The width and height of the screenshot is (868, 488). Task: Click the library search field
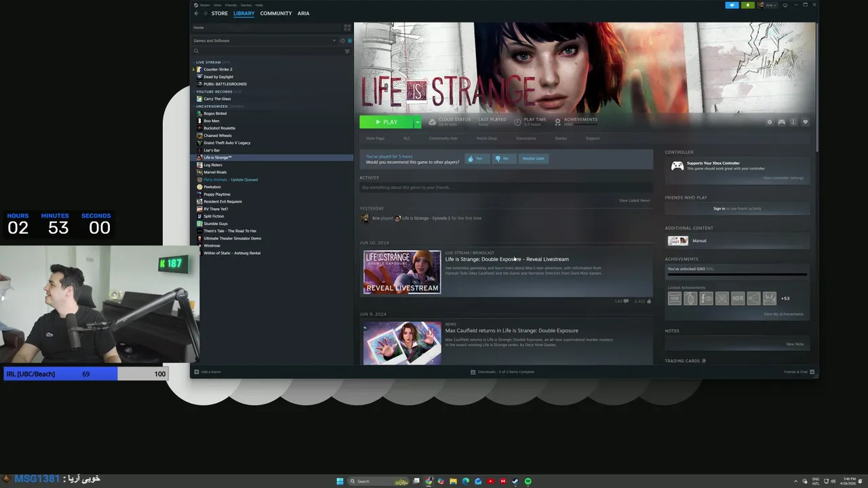268,52
